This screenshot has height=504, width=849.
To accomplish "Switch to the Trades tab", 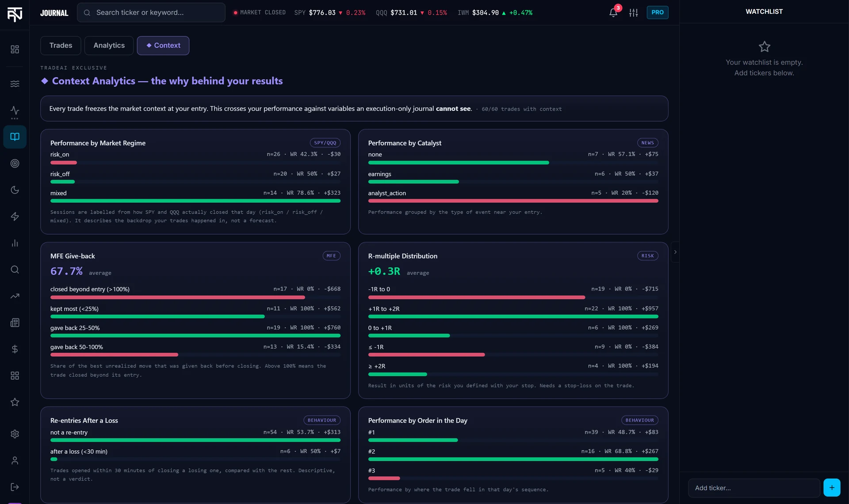I will click(61, 46).
